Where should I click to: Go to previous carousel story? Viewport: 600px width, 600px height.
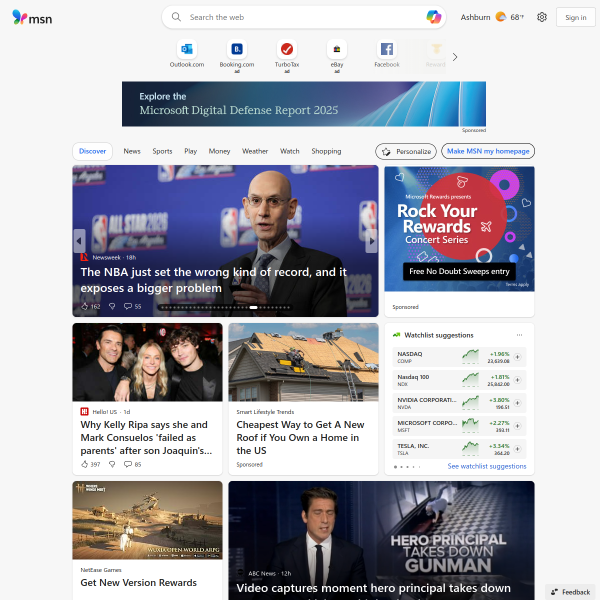(79, 241)
